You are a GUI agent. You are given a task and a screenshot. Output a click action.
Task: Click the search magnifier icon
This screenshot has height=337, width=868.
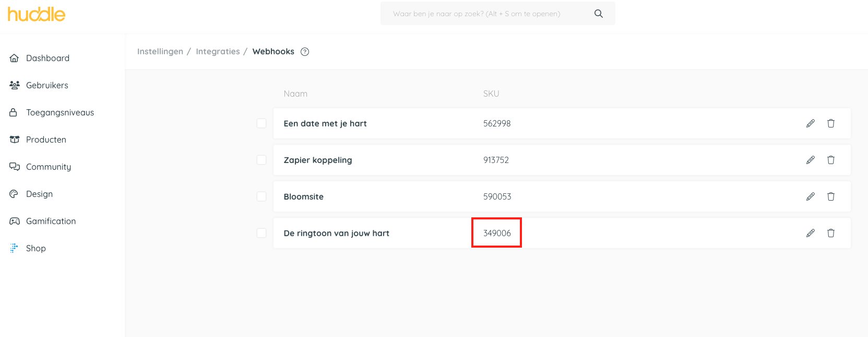pos(599,14)
